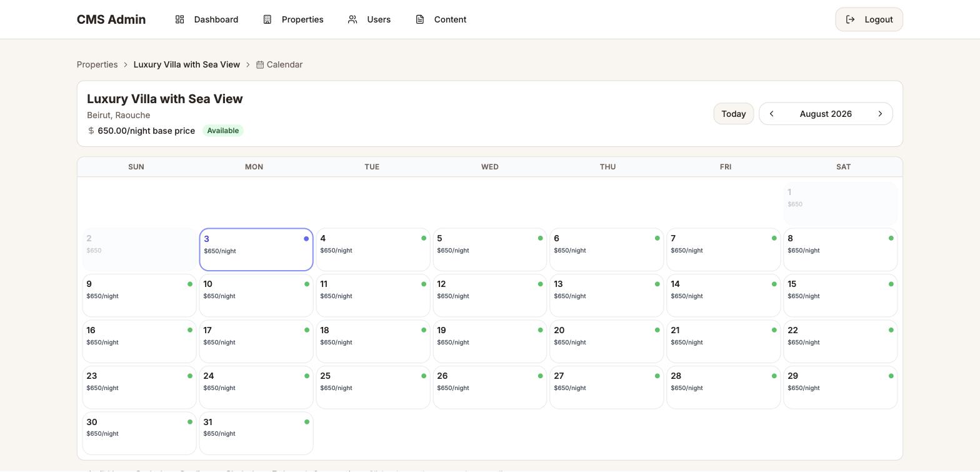
Task: Click the Luxury Villa with Sea View heading
Action: point(165,99)
